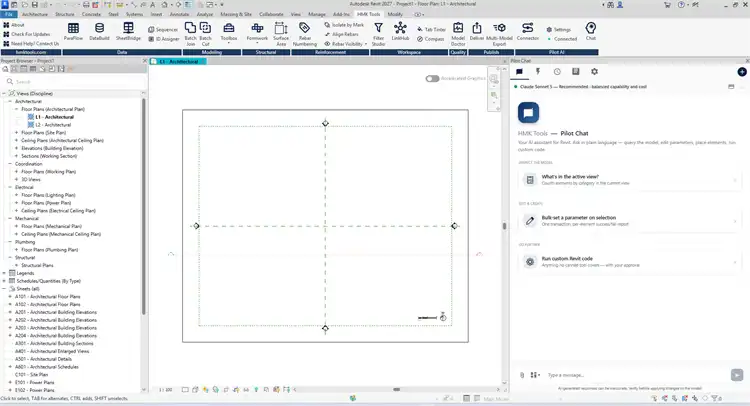
Task: Open the Deliver tool
Action: pyautogui.click(x=477, y=32)
